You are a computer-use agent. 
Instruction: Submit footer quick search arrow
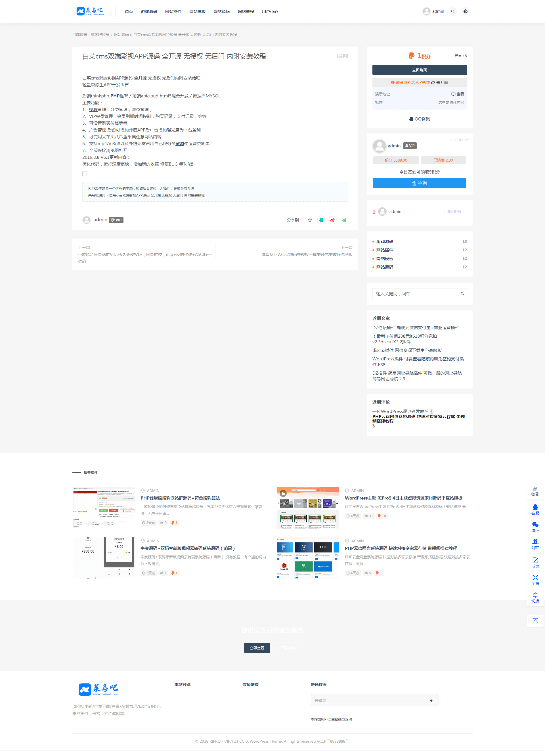pyautogui.click(x=431, y=700)
